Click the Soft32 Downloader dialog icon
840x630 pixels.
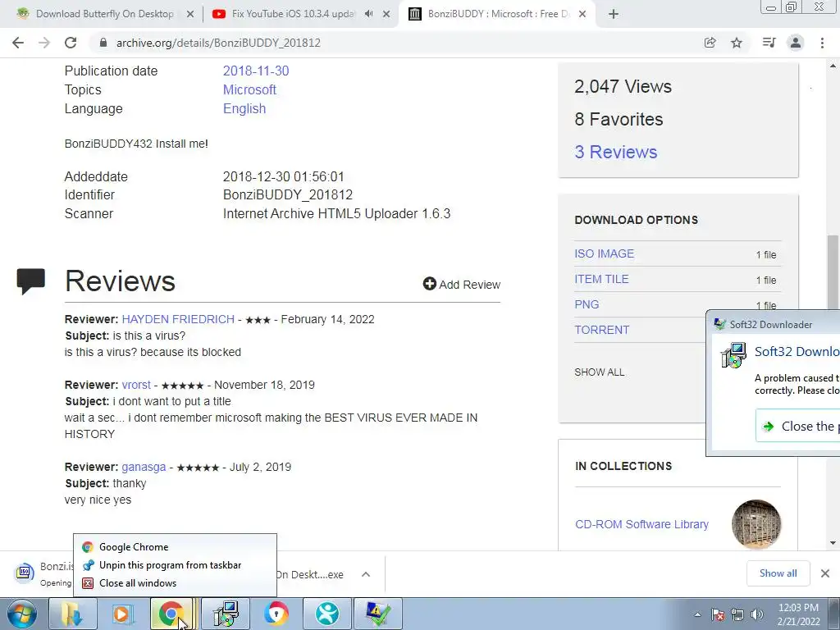coord(733,355)
